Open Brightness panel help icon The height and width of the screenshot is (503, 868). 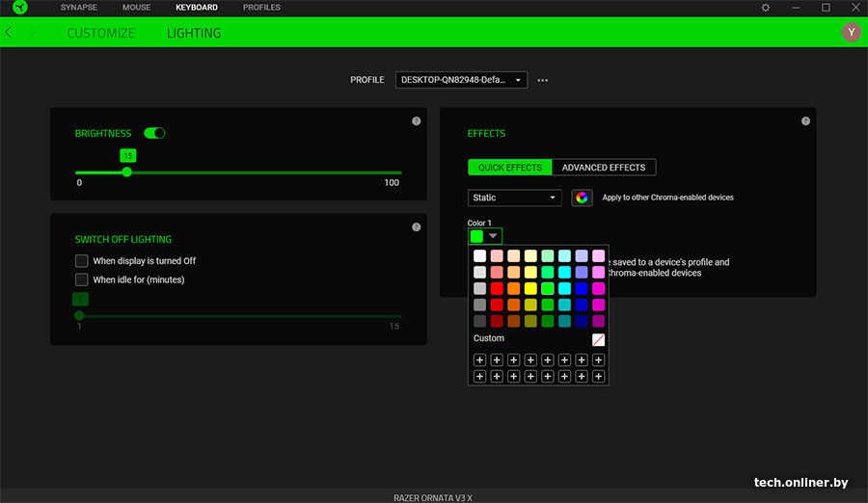[x=416, y=121]
